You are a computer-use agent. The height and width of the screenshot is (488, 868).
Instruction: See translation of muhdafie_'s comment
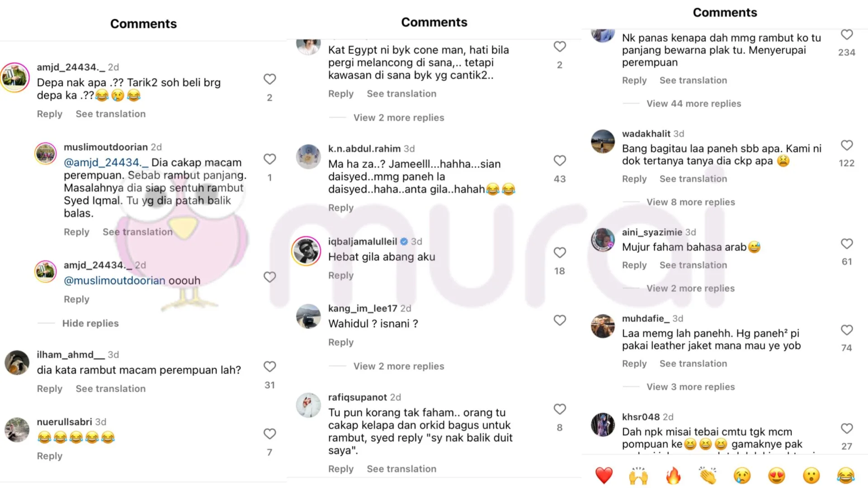coord(693,363)
